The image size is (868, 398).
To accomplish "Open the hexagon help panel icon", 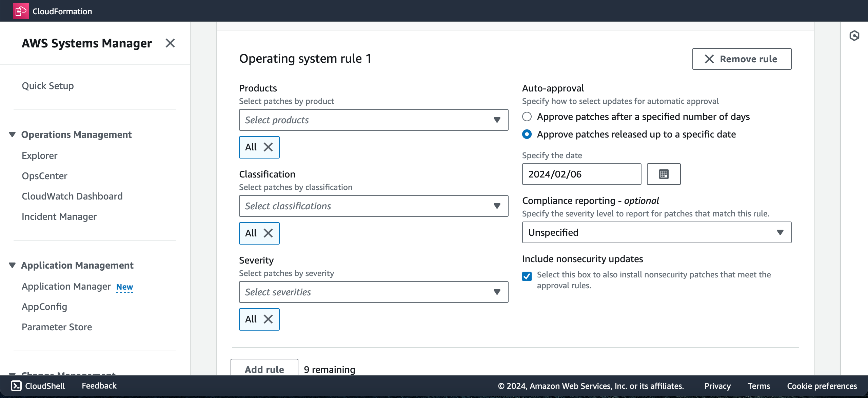I will 854,36.
